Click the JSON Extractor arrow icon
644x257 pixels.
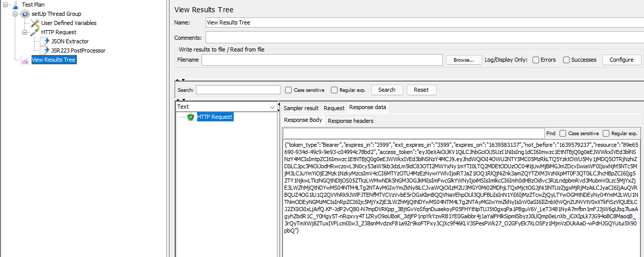(45, 41)
